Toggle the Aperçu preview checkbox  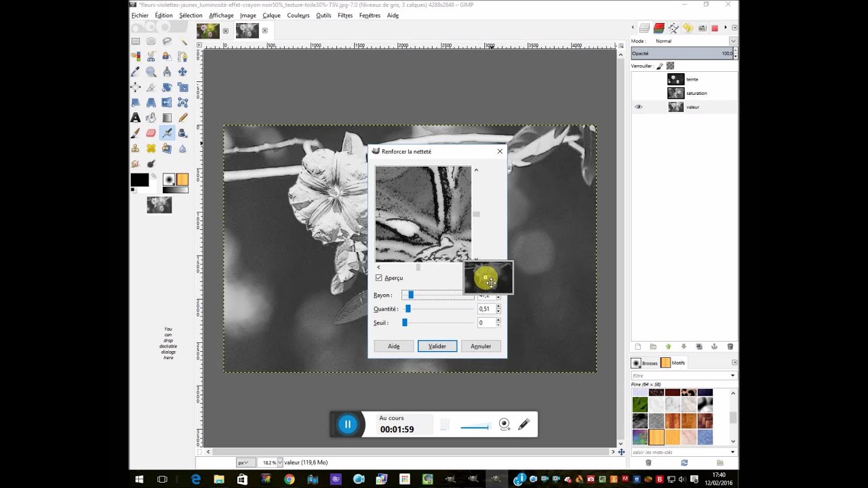coord(378,278)
